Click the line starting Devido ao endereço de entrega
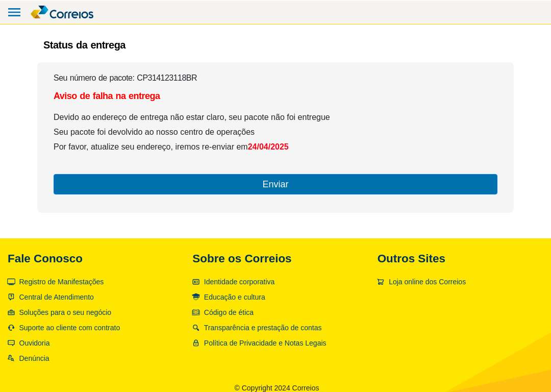The width and height of the screenshot is (551, 392). pyautogui.click(x=191, y=117)
